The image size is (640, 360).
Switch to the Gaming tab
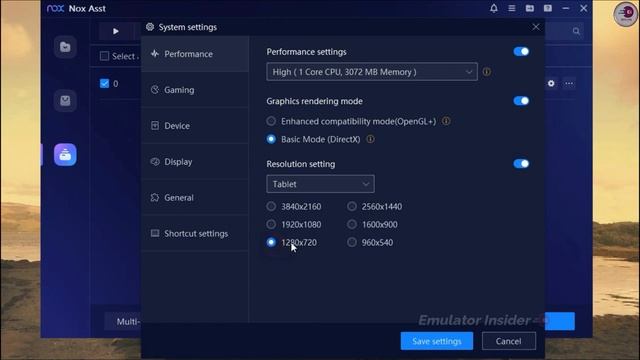195,90
